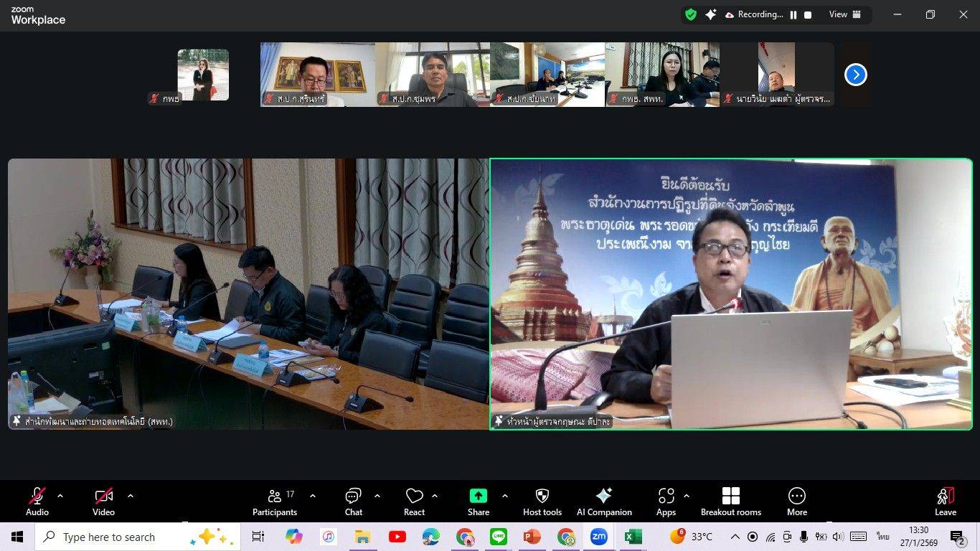Open Host tools
Screen dimensions: 980x551
[x=542, y=501]
